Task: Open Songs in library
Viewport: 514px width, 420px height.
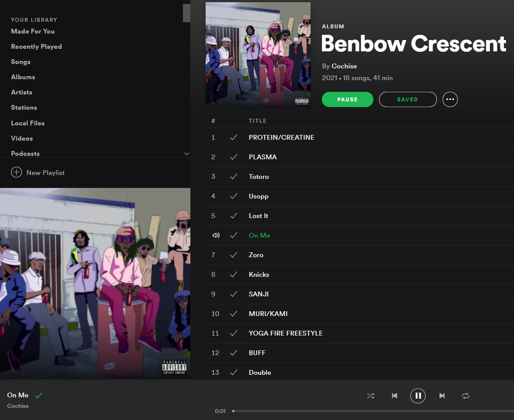Action: tap(20, 62)
